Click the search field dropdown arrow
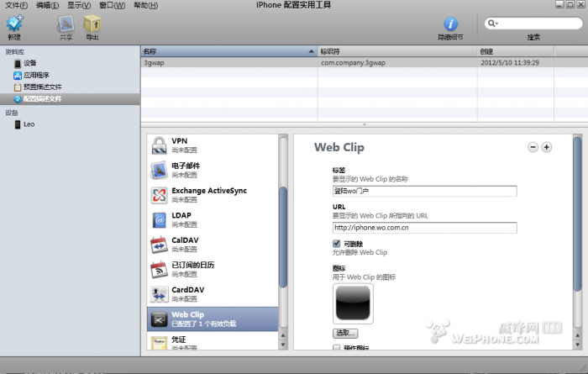The width and height of the screenshot is (588, 374). 496,24
